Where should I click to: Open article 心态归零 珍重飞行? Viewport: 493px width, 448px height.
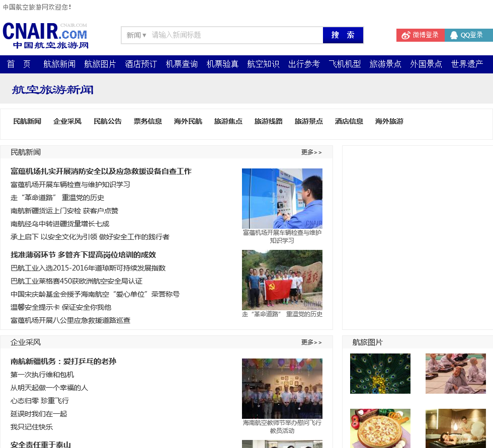[40, 401]
